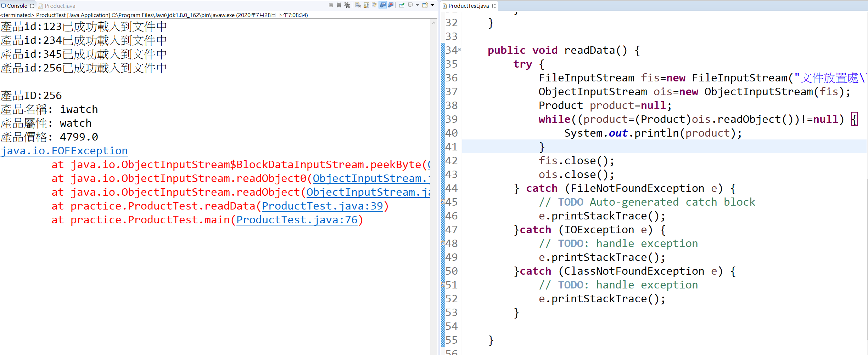The image size is (868, 355).
Task: Click the ObjectInputStream ois declaration line
Action: click(x=695, y=92)
